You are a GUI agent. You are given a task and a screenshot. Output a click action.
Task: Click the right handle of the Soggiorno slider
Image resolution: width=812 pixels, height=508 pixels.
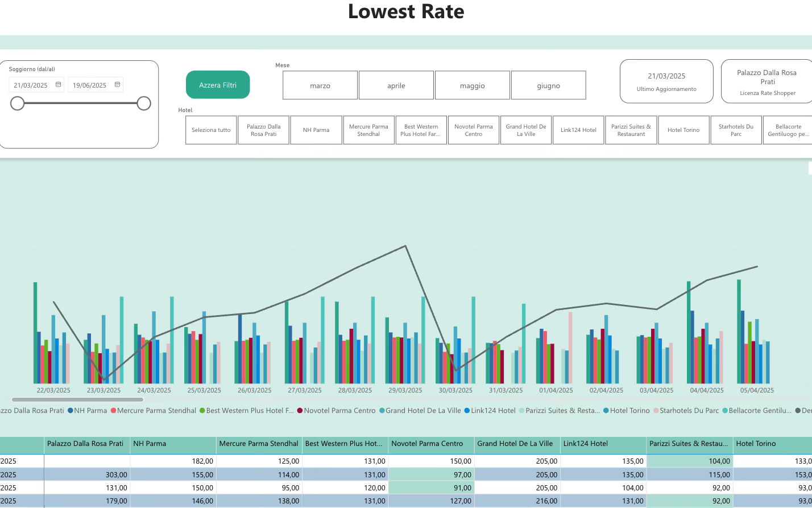(144, 103)
